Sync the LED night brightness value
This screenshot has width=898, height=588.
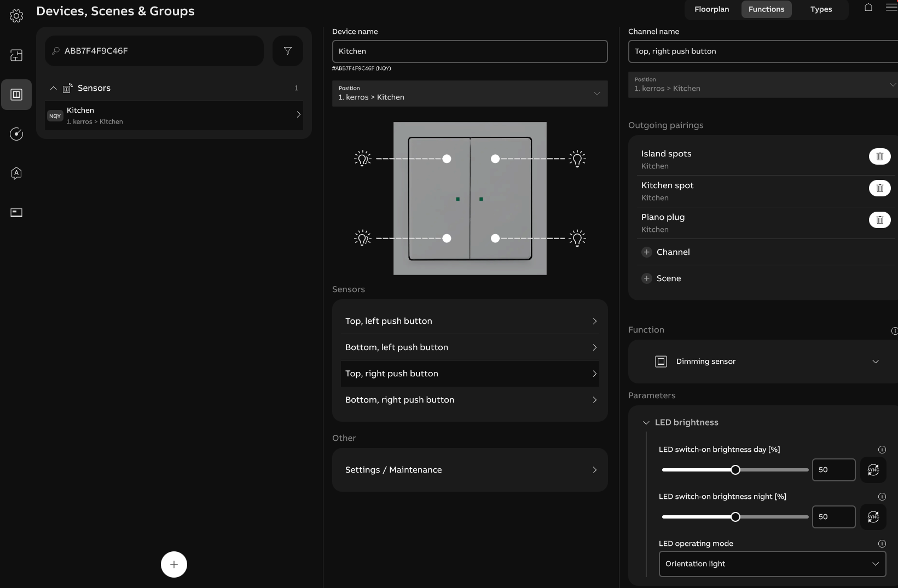[x=873, y=517]
